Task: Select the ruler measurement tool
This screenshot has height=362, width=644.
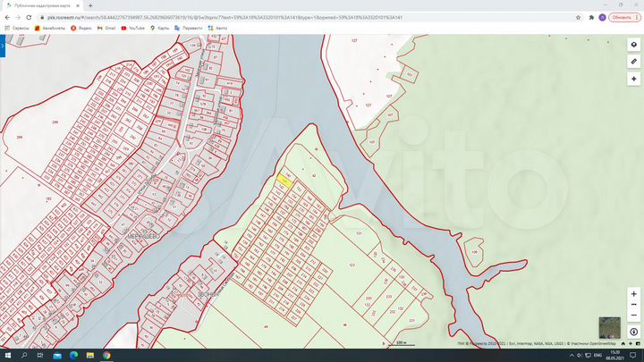Action: [634, 62]
